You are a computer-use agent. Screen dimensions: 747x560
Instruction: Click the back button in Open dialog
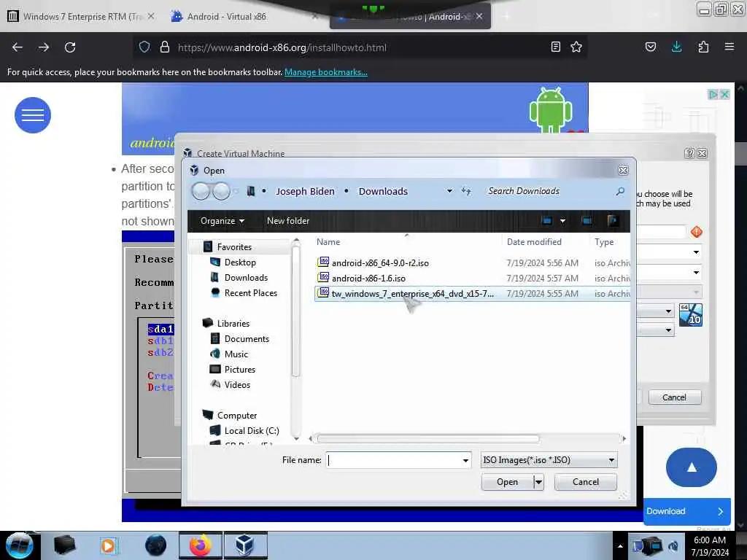pos(201,192)
